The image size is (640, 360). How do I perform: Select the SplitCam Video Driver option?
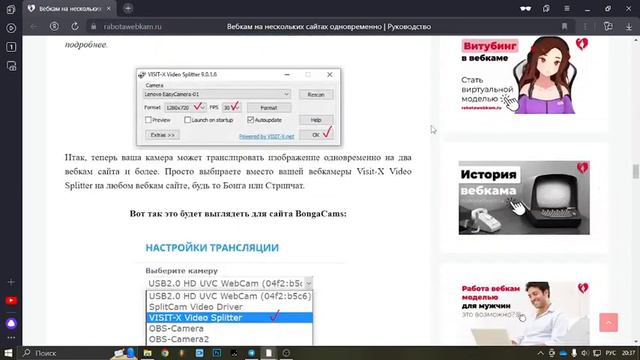(x=229, y=307)
